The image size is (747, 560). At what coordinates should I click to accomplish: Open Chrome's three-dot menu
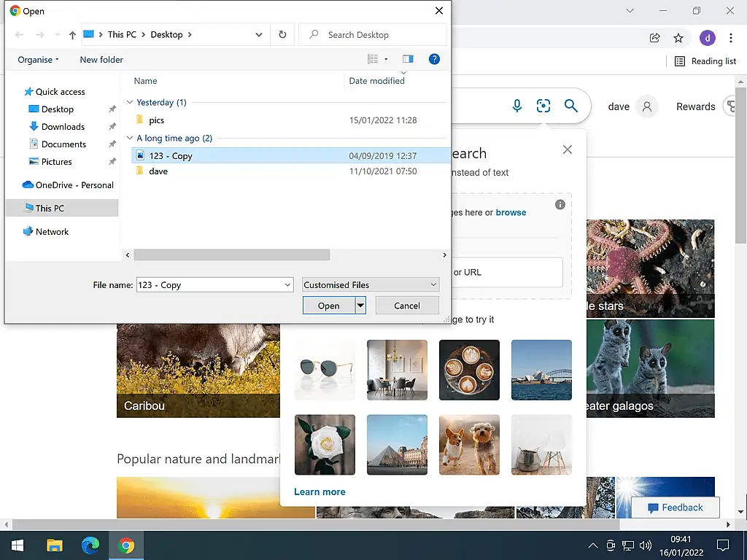coord(731,38)
